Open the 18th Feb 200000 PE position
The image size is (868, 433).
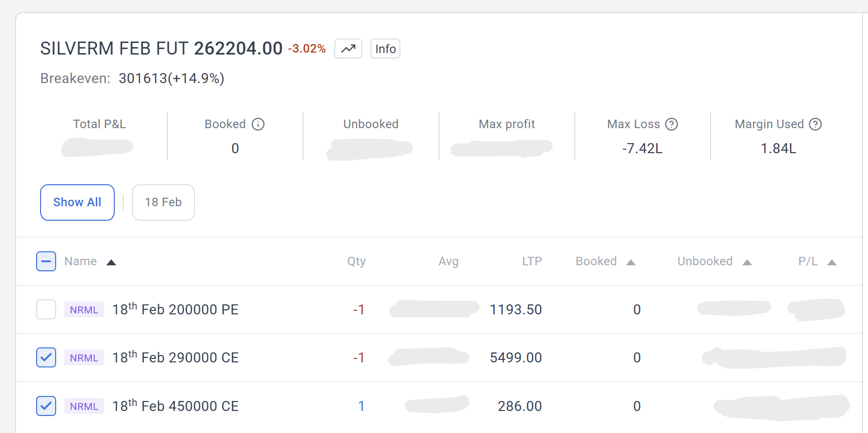[x=175, y=309]
